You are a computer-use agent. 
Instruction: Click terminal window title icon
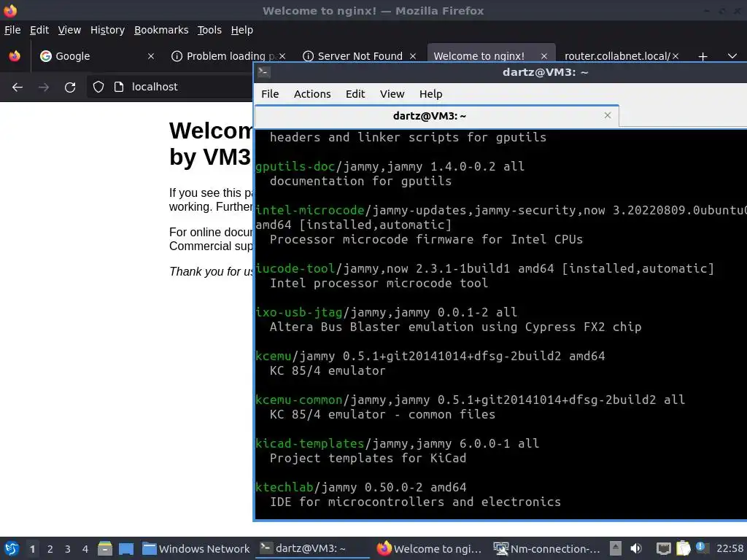[264, 72]
